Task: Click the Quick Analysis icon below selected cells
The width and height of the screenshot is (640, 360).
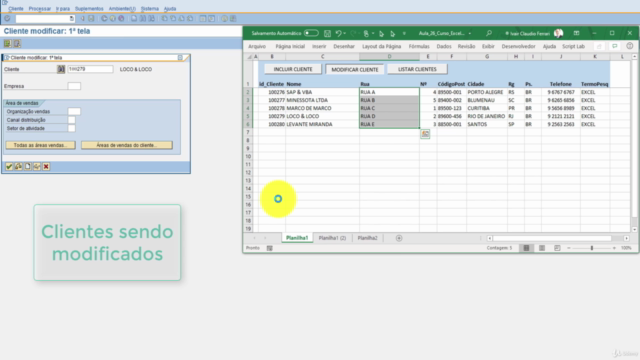Action: point(425,134)
